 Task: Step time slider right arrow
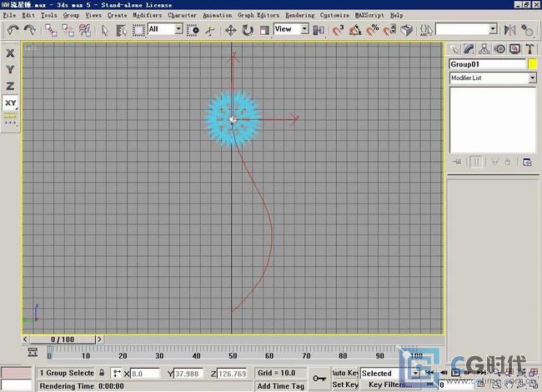99,339
